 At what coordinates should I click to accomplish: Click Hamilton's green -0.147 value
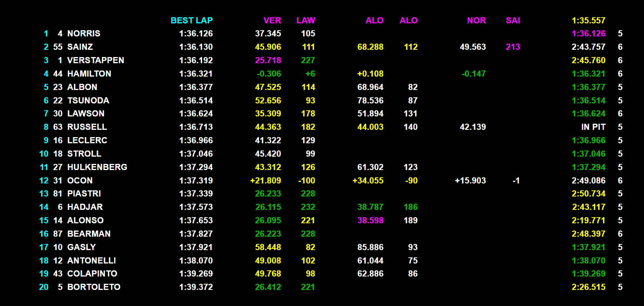pos(474,74)
